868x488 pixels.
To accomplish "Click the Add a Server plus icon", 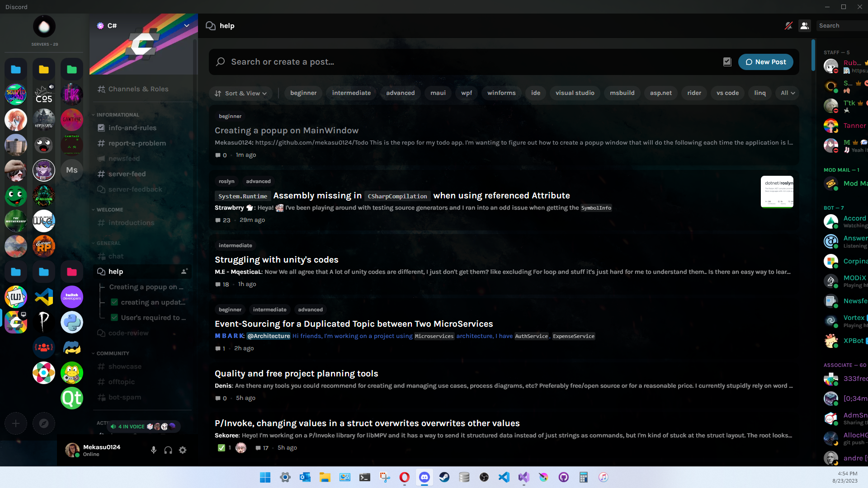I will (15, 423).
